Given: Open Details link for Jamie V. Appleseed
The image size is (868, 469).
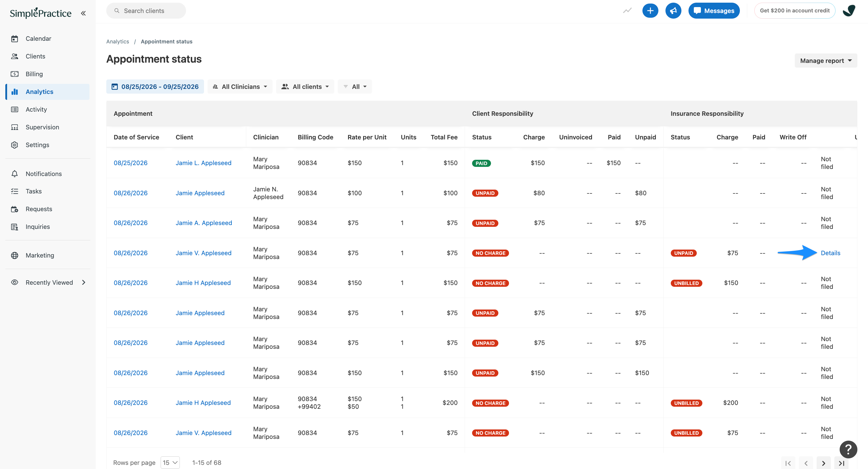Looking at the screenshot, I should click(830, 253).
